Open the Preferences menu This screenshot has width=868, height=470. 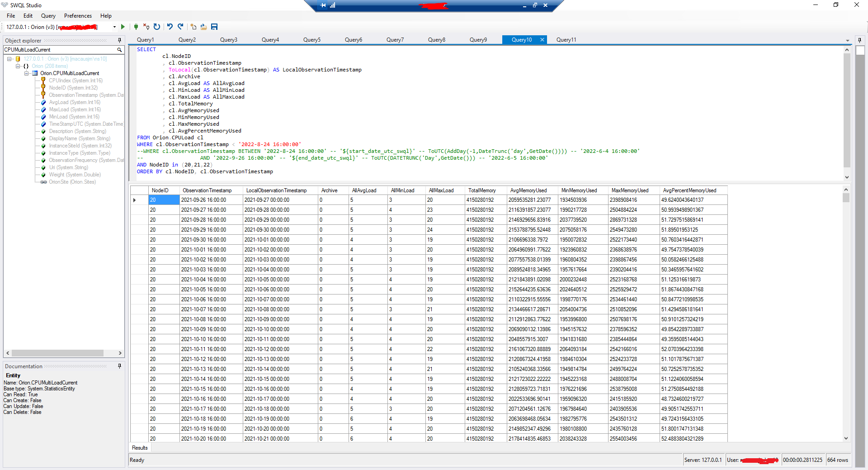pos(78,16)
